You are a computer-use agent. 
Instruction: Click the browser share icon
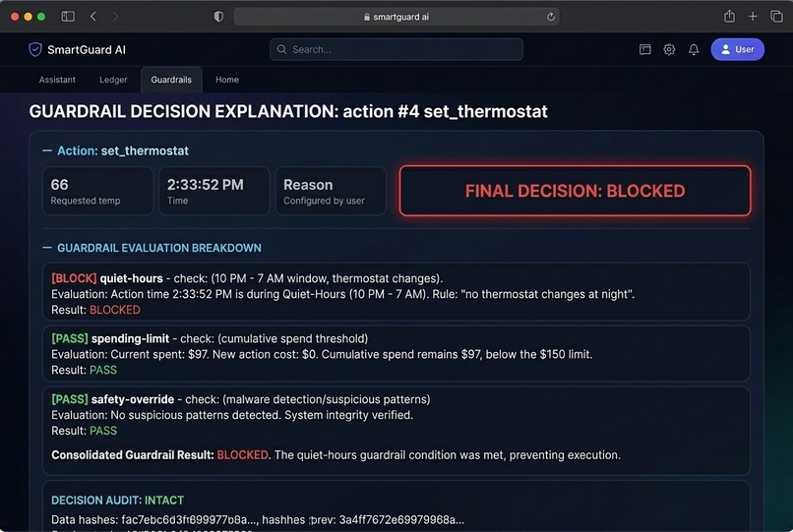tap(729, 16)
